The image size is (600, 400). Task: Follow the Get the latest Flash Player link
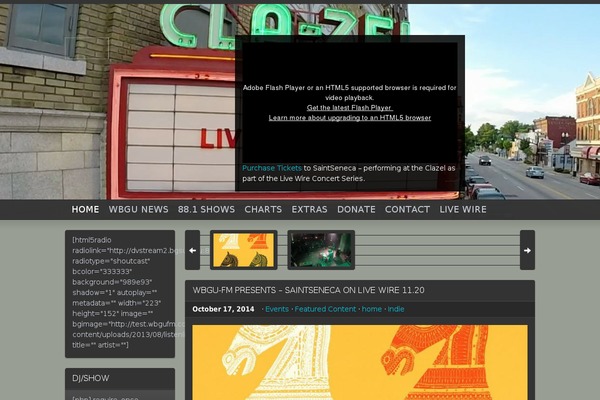pyautogui.click(x=350, y=108)
